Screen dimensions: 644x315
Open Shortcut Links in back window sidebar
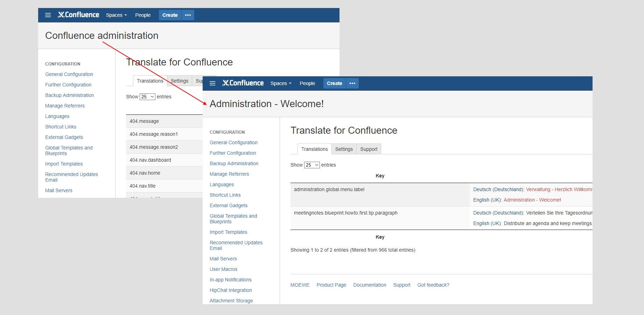61,127
